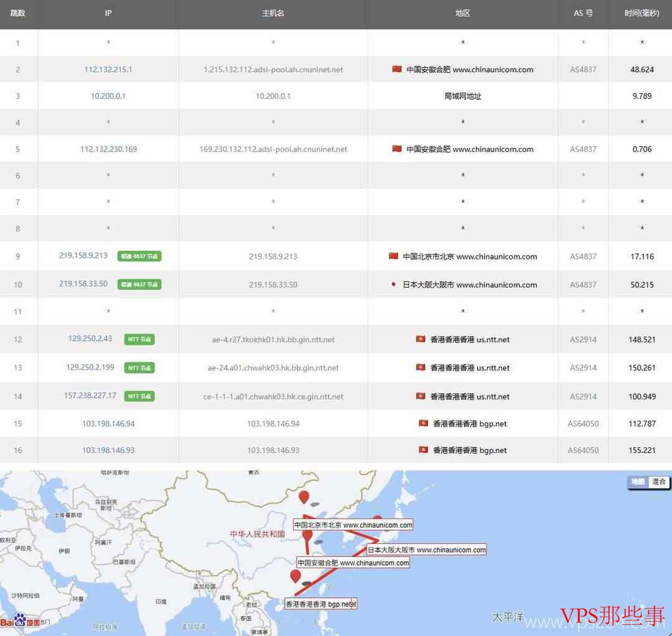This screenshot has width=672, height=636.
Task: Click the red map marker above the Hefei label
Action: coord(307,536)
